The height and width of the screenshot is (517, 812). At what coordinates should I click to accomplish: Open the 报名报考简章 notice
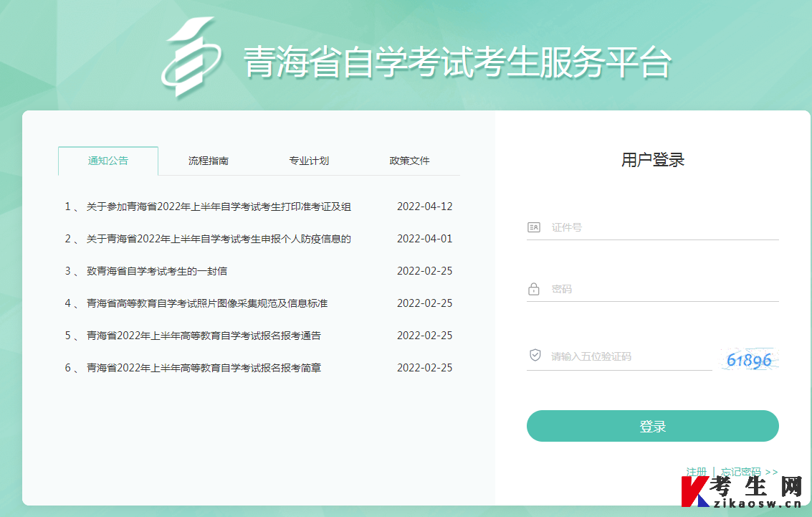(204, 368)
